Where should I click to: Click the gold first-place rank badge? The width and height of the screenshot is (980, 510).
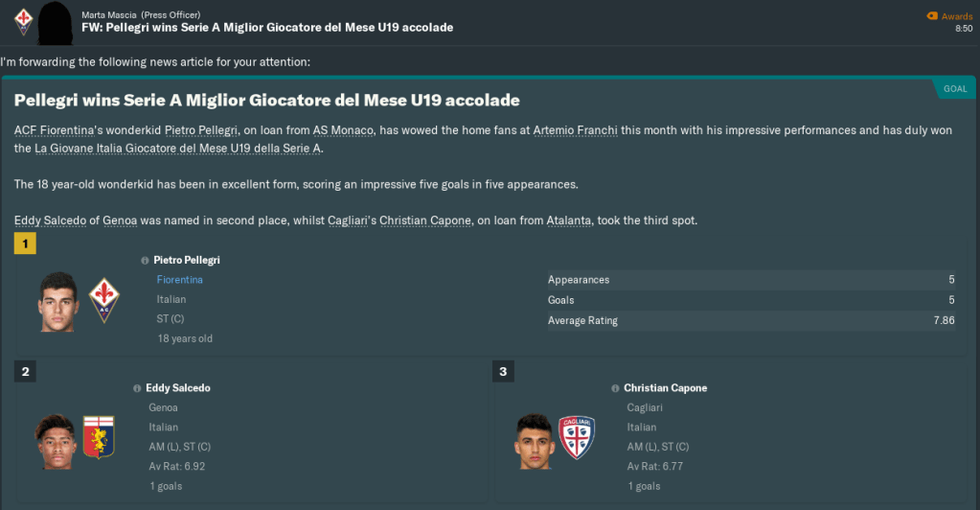[25, 244]
